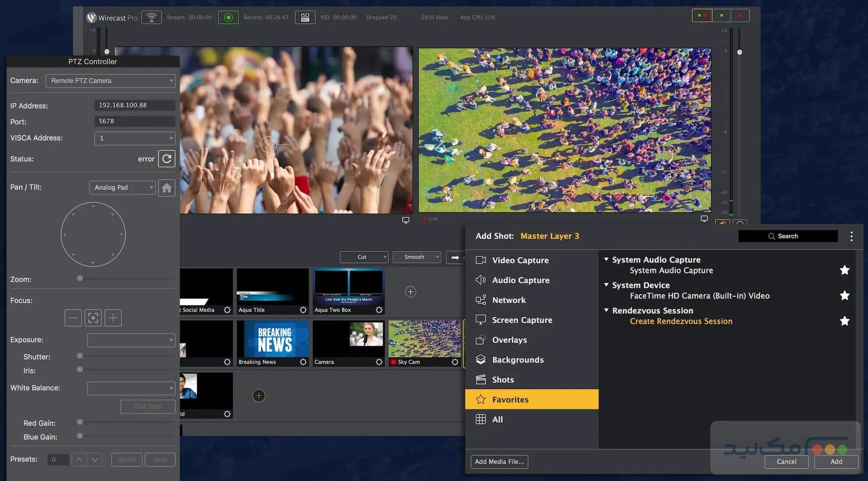Viewport: 868px width, 481px height.
Task: Click the Add Media File button
Action: (x=499, y=461)
